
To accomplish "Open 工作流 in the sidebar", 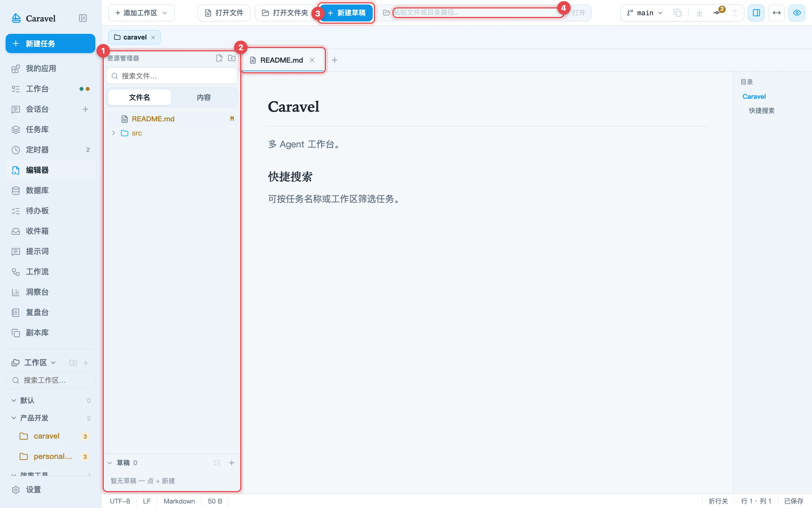I will (50, 272).
